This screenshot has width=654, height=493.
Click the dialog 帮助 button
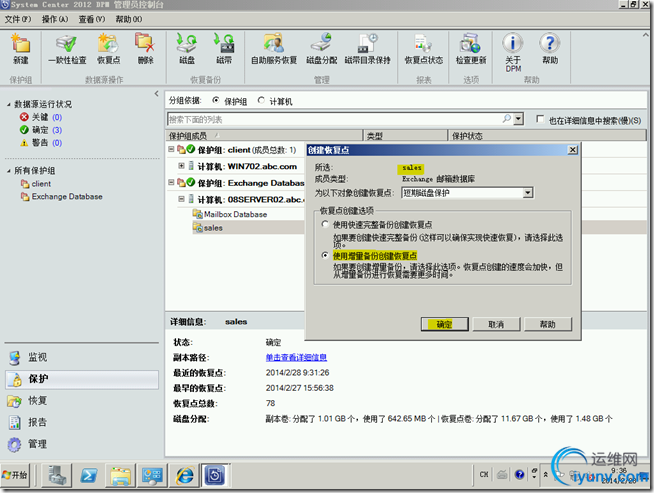[548, 324]
